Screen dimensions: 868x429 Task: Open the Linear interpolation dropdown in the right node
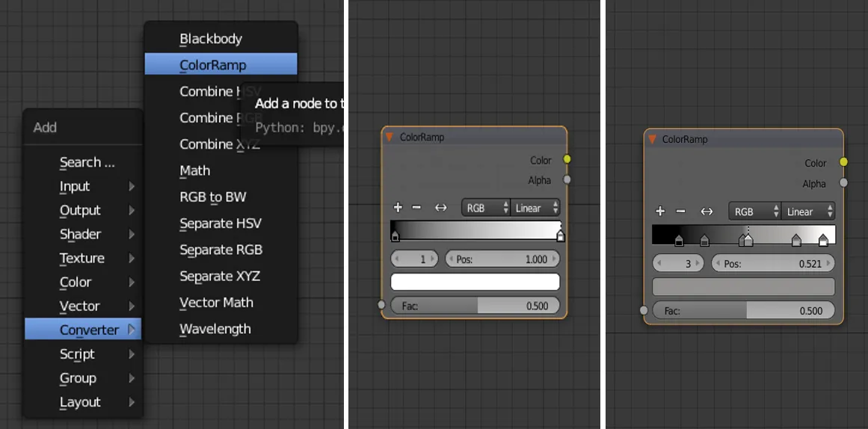[808, 212]
